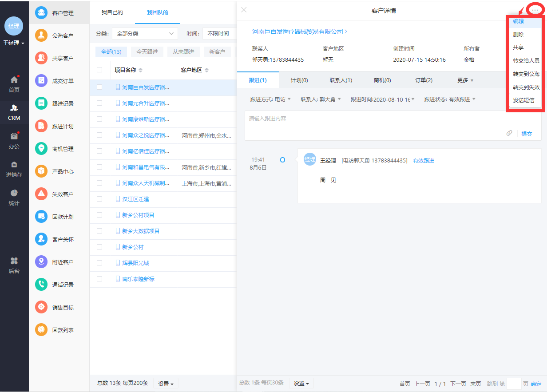
Task: Open the 不限时间 time dropdown
Action: tap(219, 33)
